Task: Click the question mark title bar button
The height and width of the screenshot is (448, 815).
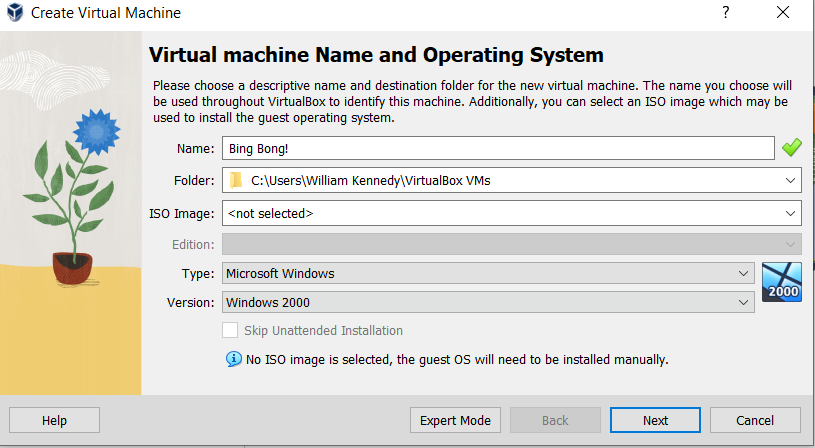Action: [726, 14]
